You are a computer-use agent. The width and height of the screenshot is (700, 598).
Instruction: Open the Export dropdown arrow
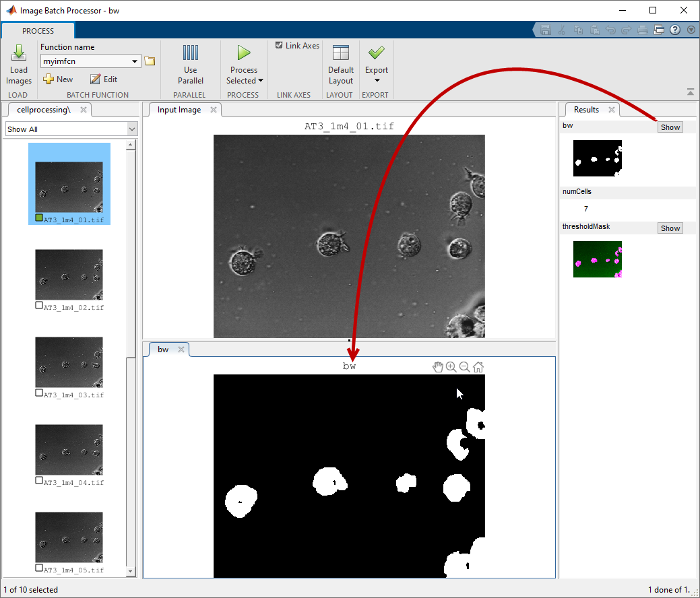377,81
